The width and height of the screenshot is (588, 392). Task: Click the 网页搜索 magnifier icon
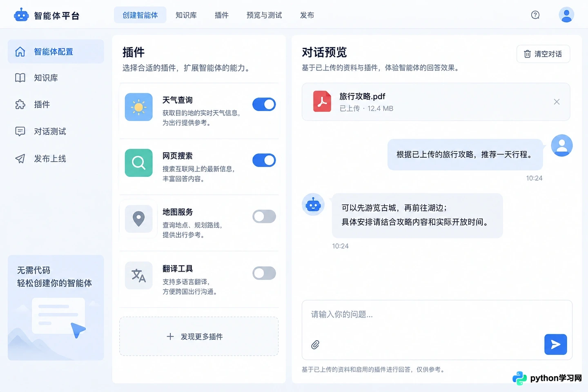(x=138, y=163)
